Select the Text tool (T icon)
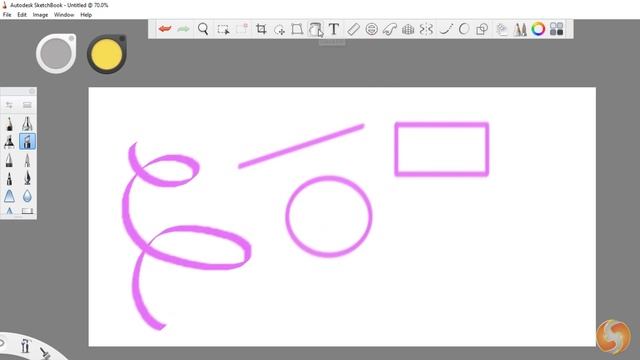This screenshot has width=640, height=360. pos(333,29)
